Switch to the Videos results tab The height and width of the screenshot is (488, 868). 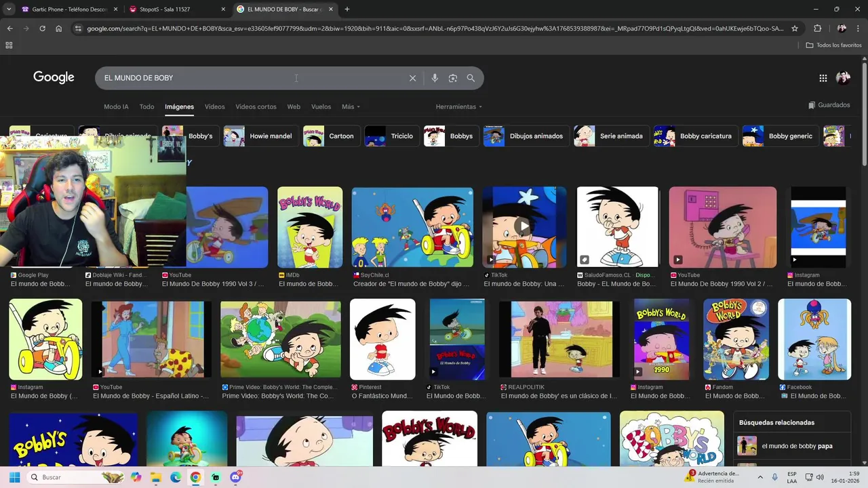pos(214,106)
